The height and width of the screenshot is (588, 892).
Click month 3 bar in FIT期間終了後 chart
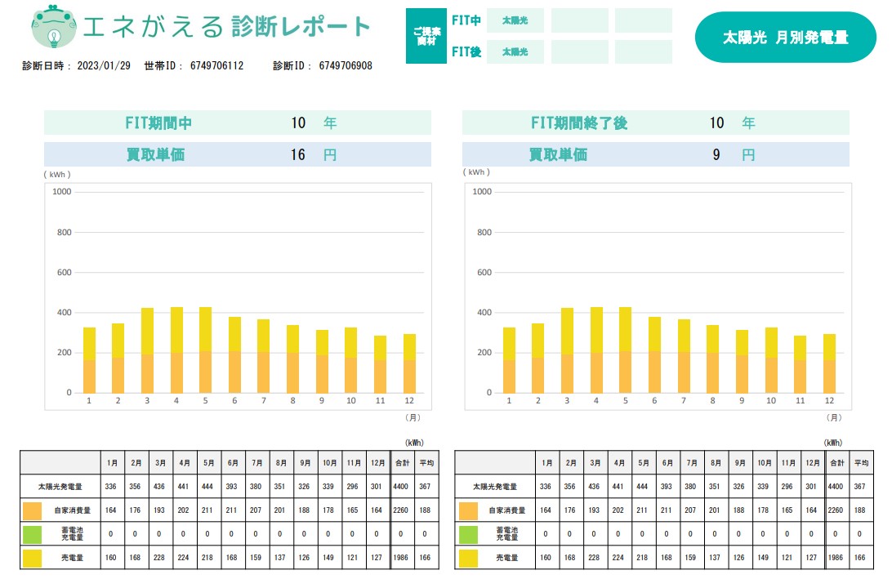tap(567, 350)
